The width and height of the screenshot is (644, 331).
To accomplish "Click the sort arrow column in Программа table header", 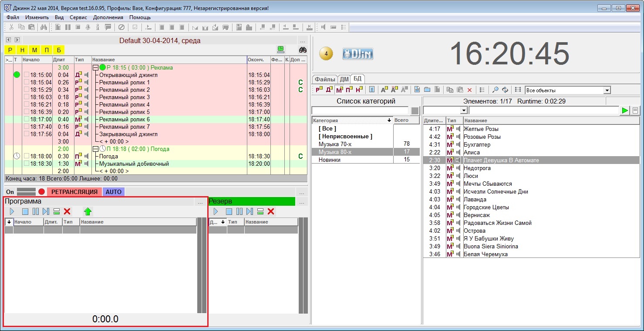I will click(9, 222).
